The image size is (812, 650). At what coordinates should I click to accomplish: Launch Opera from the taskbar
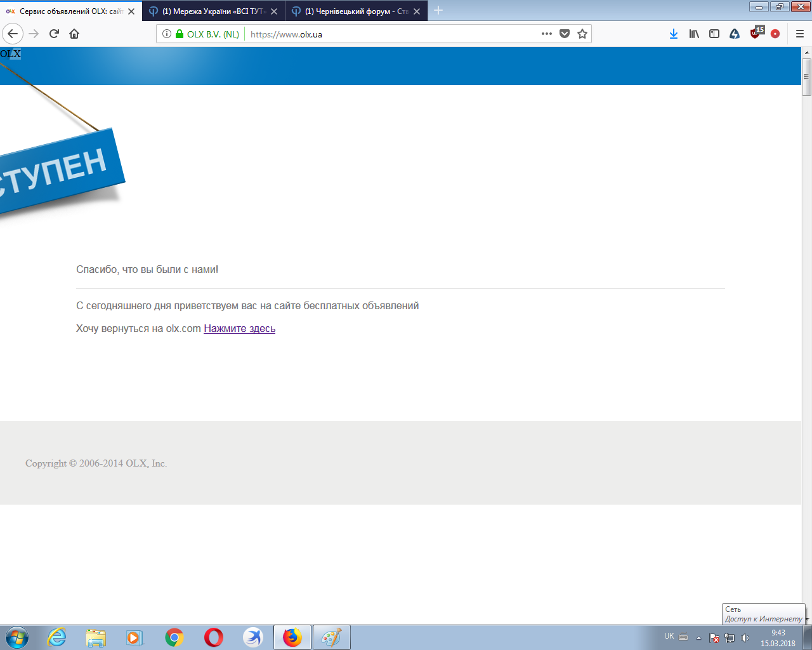(214, 637)
